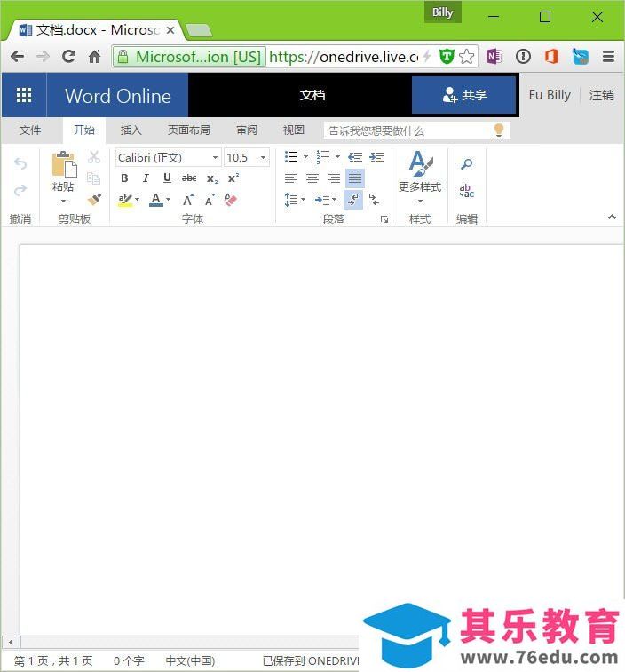Screen dimensions: 625x672
Task: Redo the last action
Action: pyautogui.click(x=20, y=190)
